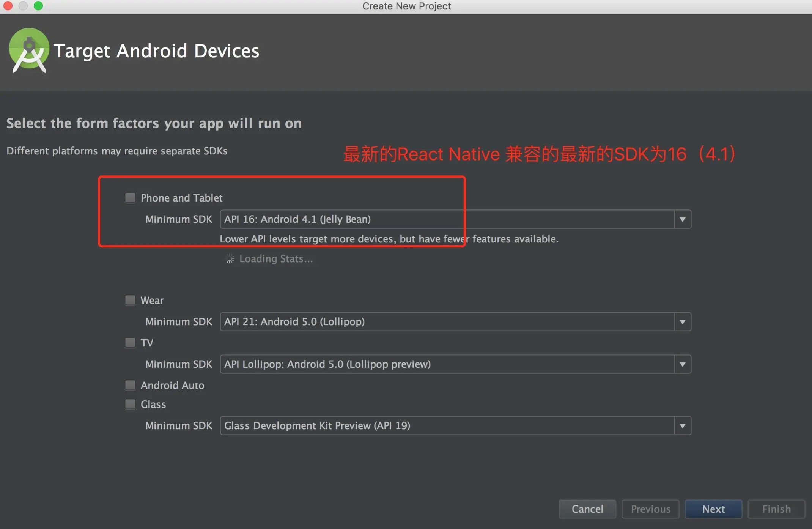Click the Select the form factors heading
This screenshot has width=812, height=529.
click(154, 123)
